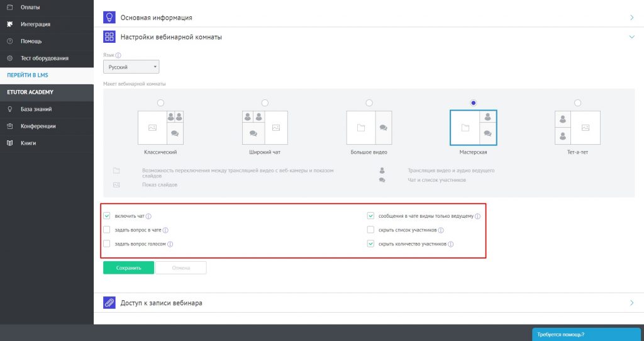
Task: Go to Интеграция in the sidebar
Action: (35, 25)
